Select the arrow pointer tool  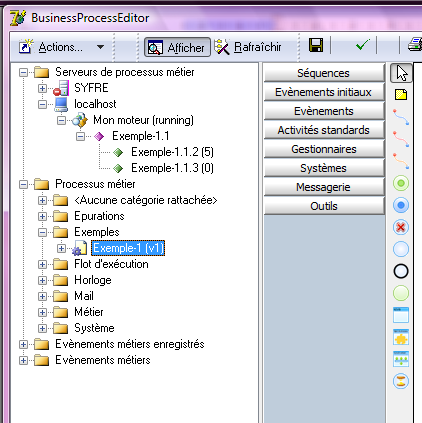pyautogui.click(x=401, y=73)
